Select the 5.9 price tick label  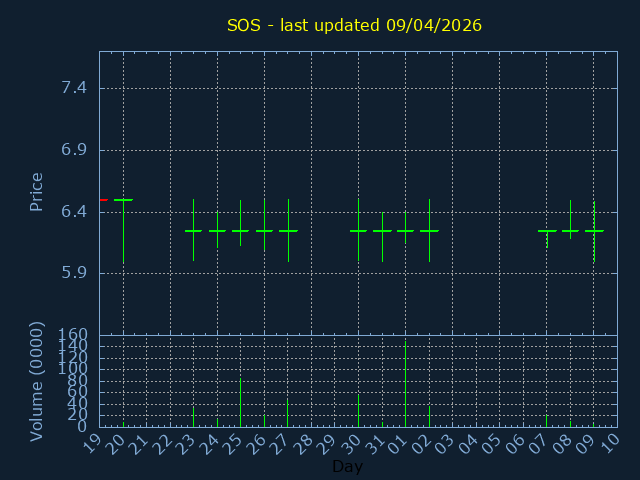(x=74, y=273)
